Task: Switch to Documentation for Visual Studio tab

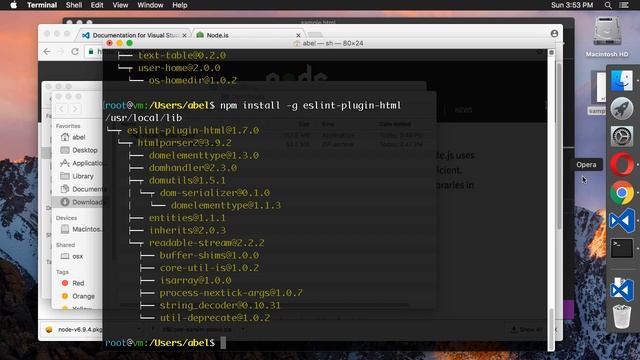Action: pyautogui.click(x=135, y=36)
